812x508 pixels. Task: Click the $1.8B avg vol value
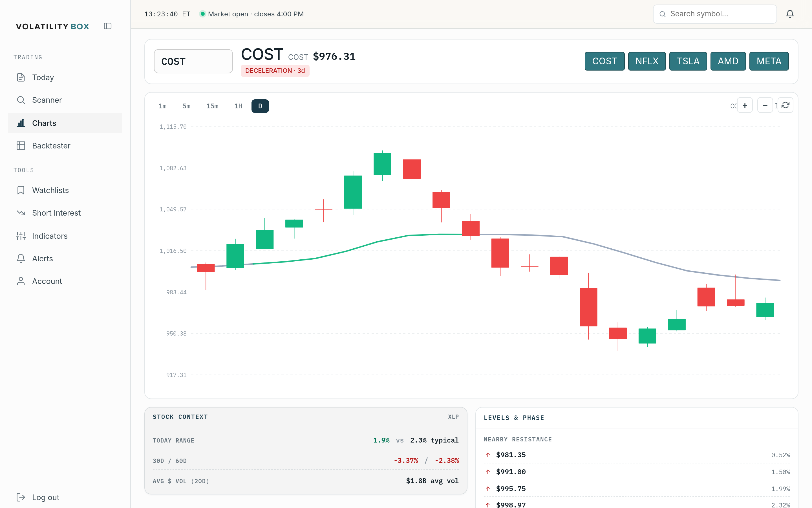(432, 481)
